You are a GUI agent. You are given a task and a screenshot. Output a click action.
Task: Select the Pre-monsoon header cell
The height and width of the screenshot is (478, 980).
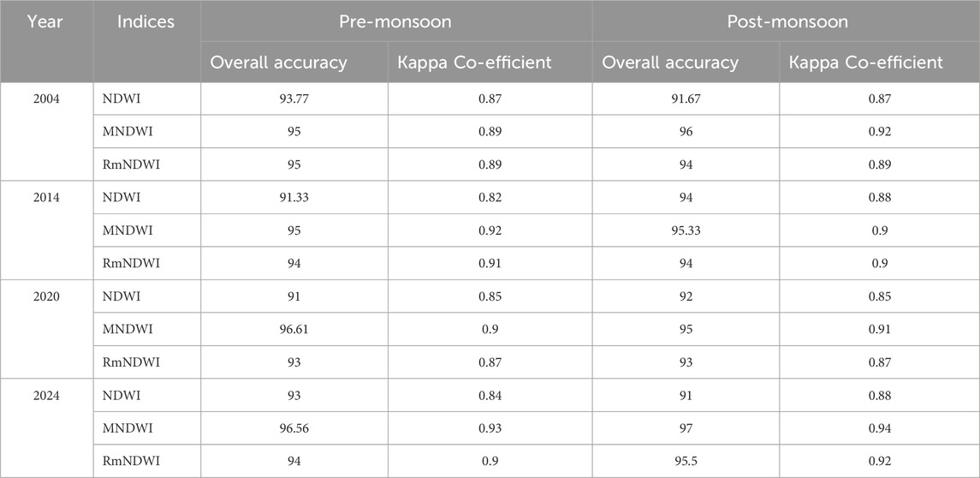tap(396, 22)
